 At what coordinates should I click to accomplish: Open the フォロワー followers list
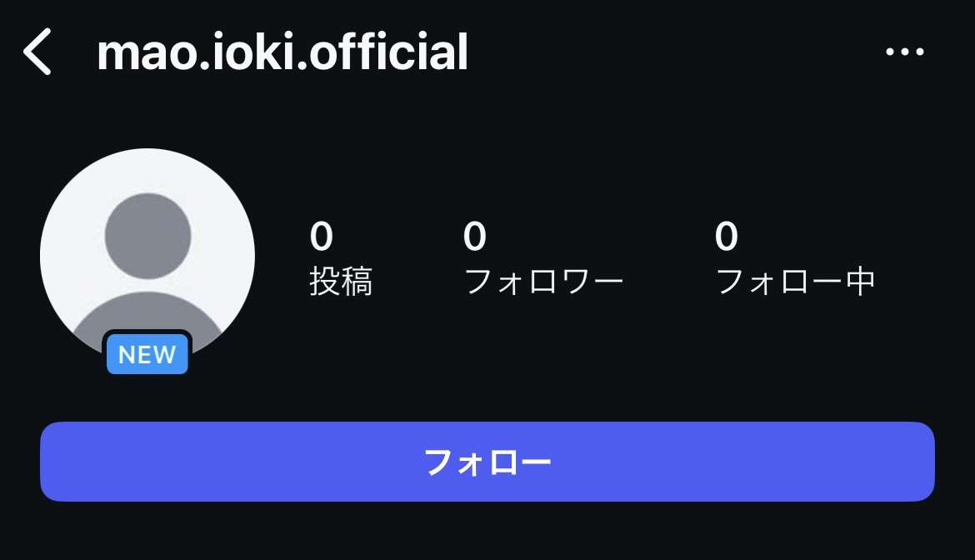click(544, 282)
